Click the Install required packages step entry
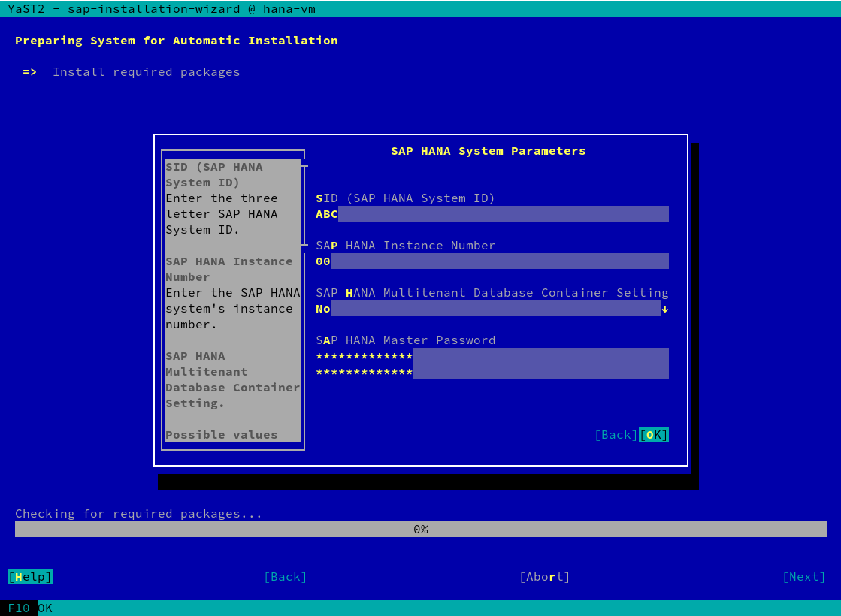 pyautogui.click(x=146, y=71)
